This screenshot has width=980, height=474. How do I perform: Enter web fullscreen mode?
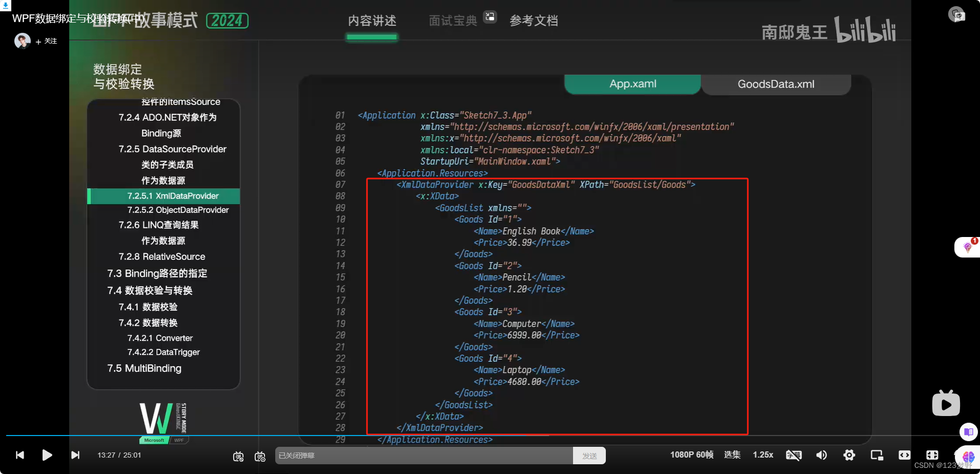coord(932,455)
